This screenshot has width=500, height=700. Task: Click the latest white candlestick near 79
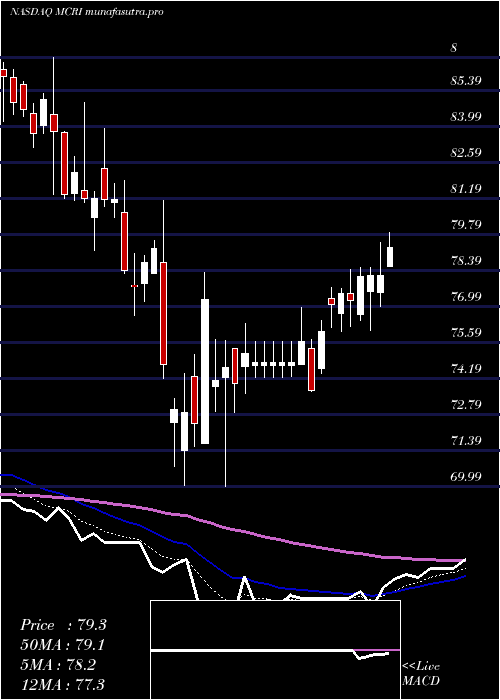(x=390, y=257)
